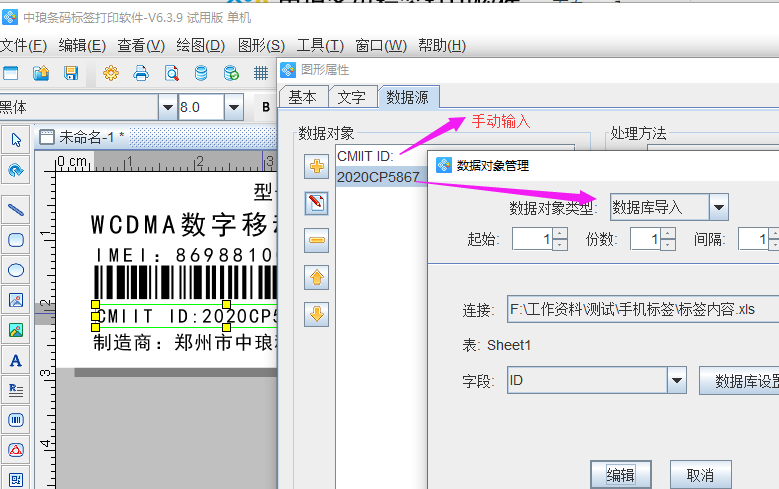Click the print preview magnifier icon
779x489 pixels.
(171, 73)
